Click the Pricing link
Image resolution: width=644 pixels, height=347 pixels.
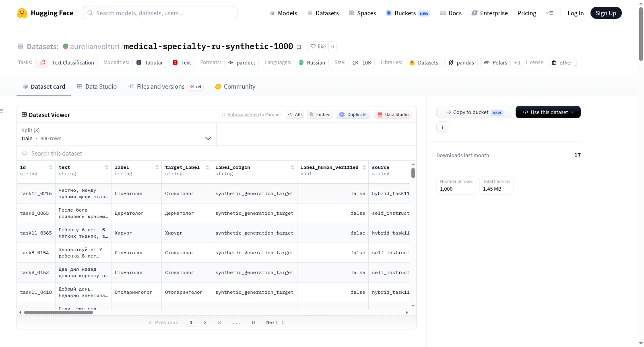coord(527,13)
